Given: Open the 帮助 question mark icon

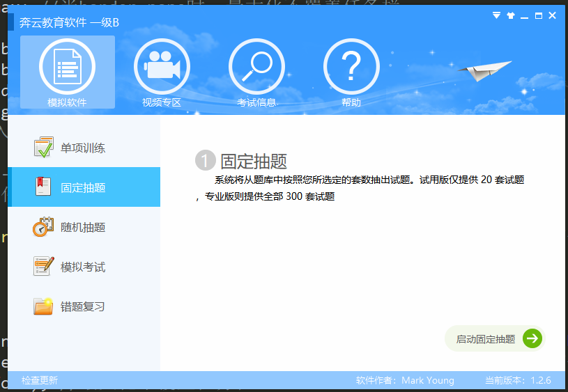Looking at the screenshot, I should [x=351, y=68].
